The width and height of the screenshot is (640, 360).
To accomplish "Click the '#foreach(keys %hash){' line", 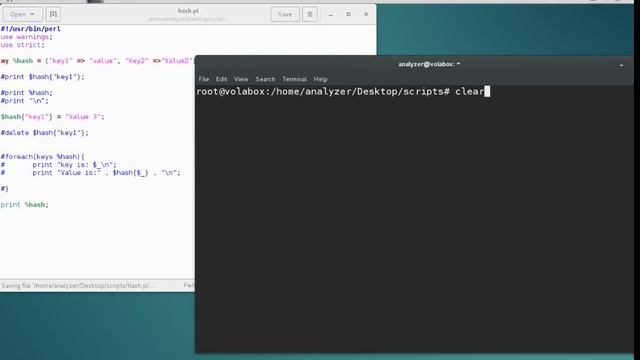I will 42,157.
